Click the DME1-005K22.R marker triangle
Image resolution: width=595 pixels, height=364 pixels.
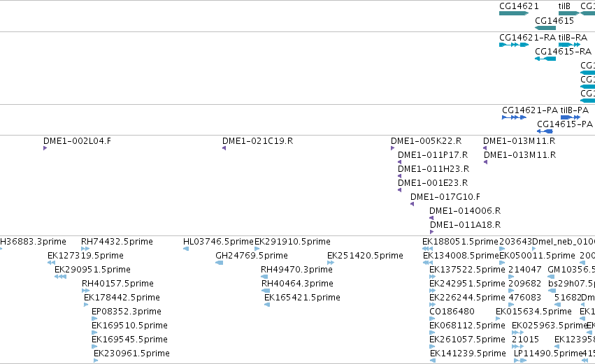click(393, 148)
